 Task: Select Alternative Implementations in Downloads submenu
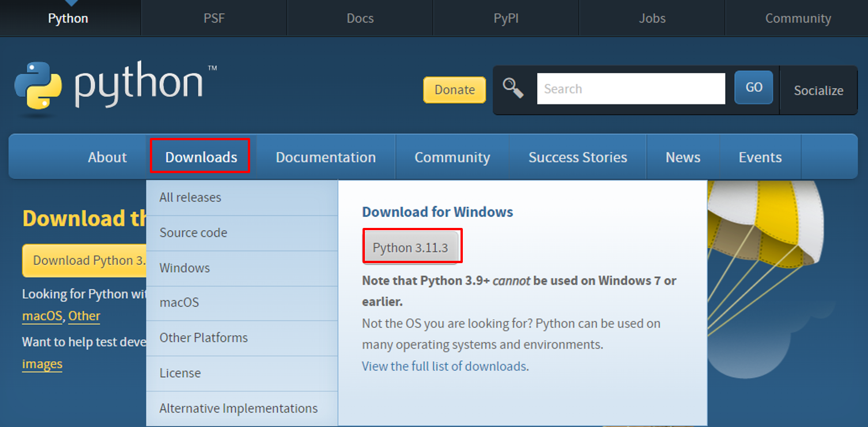point(242,409)
